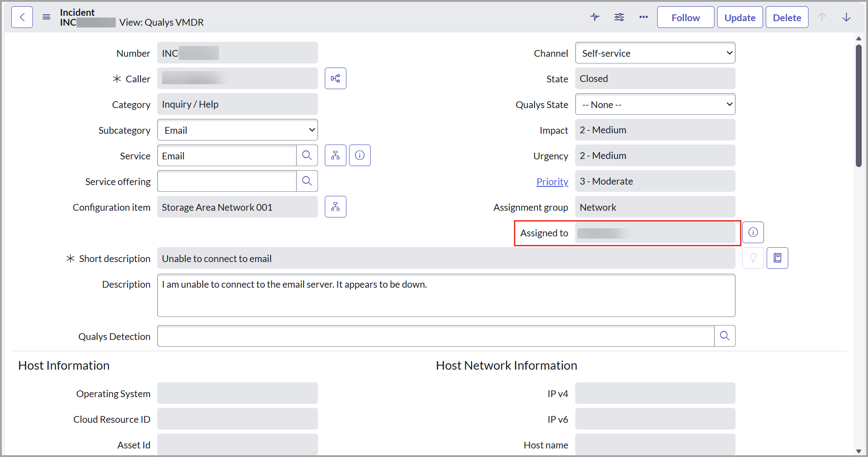Open dependency map icon for Service
The width and height of the screenshot is (868, 457).
pyautogui.click(x=336, y=155)
